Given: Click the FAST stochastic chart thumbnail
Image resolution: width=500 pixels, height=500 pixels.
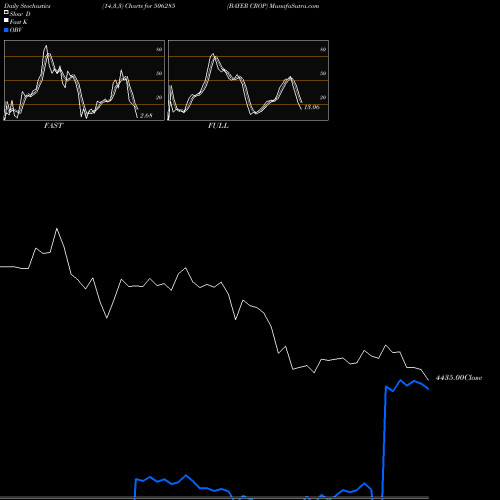Looking at the screenshot, I should 84,80.
